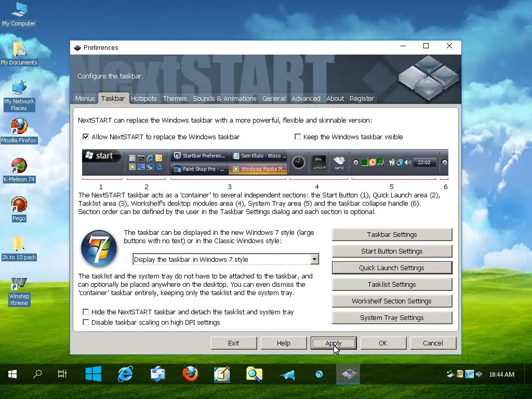The height and width of the screenshot is (399, 532).
Task: Click the Help button
Action: click(284, 343)
